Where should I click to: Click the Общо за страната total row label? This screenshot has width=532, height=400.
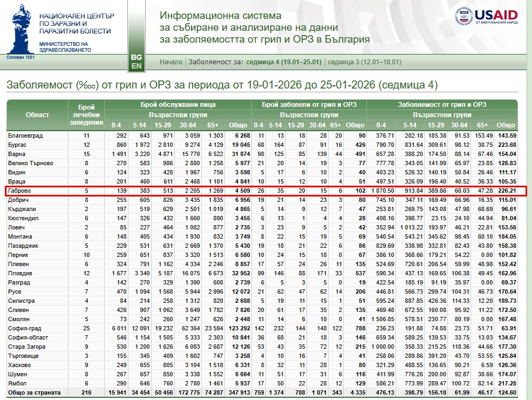[35, 392]
